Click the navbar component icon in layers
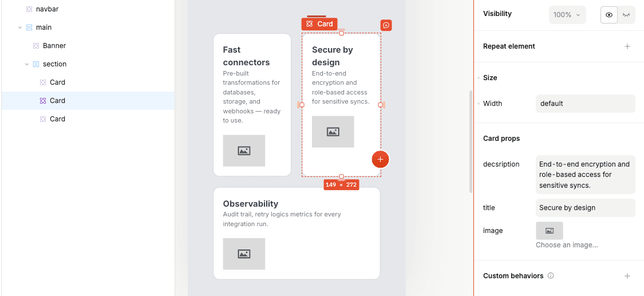The image size is (644, 296). tap(29, 9)
